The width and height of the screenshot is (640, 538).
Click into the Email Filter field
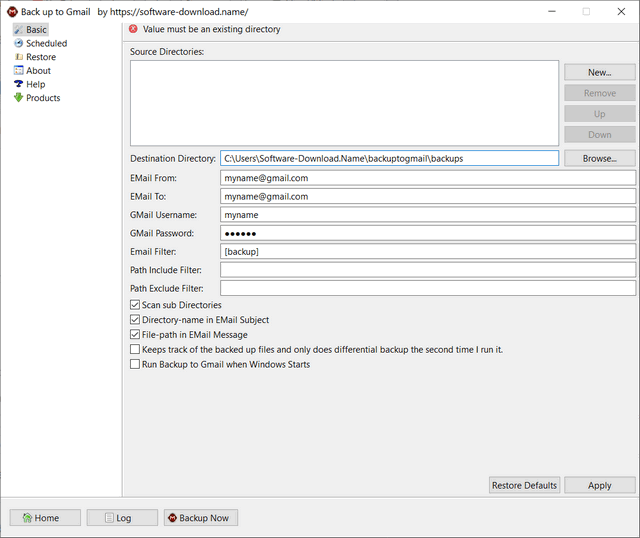[427, 251]
